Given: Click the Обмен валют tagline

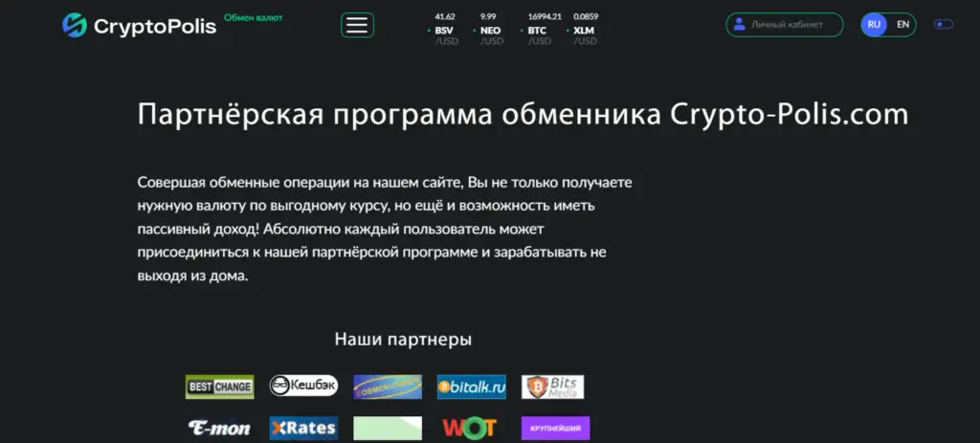Looking at the screenshot, I should click(253, 17).
